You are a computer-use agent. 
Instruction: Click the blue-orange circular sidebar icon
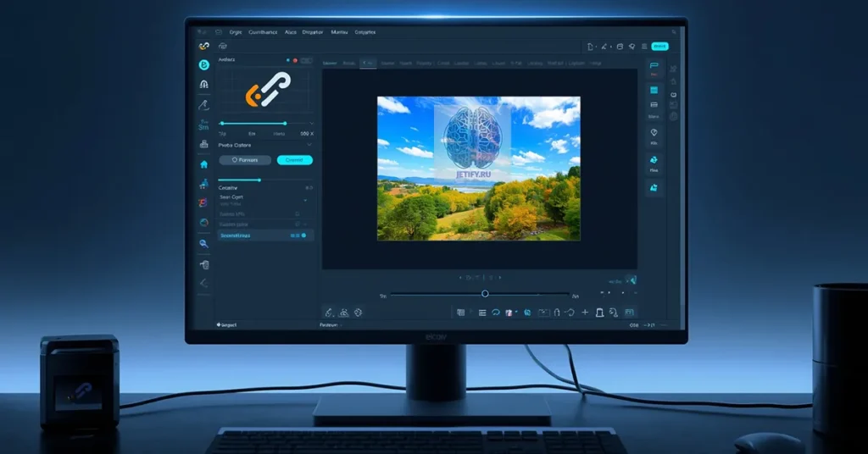(203, 222)
